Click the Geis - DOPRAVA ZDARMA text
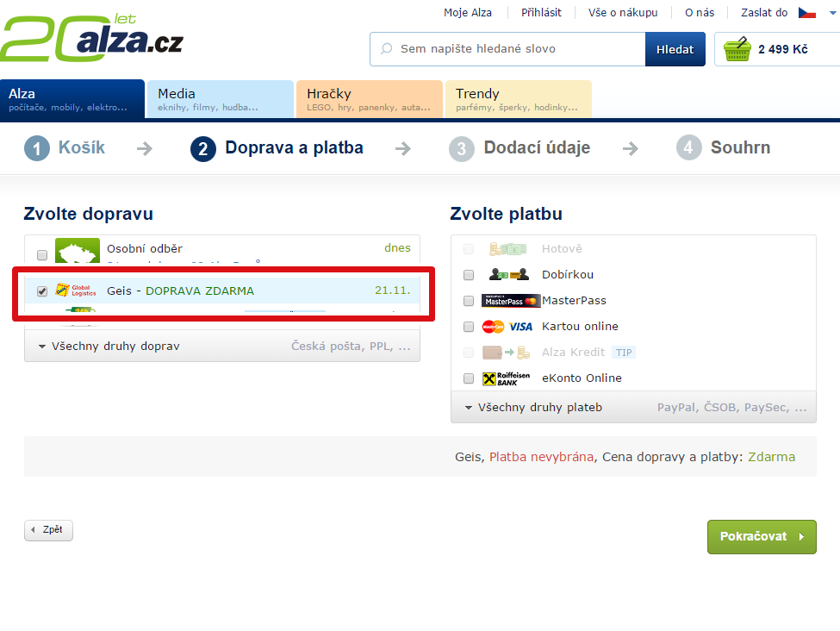Image resolution: width=840 pixels, height=631 pixels. click(x=180, y=291)
